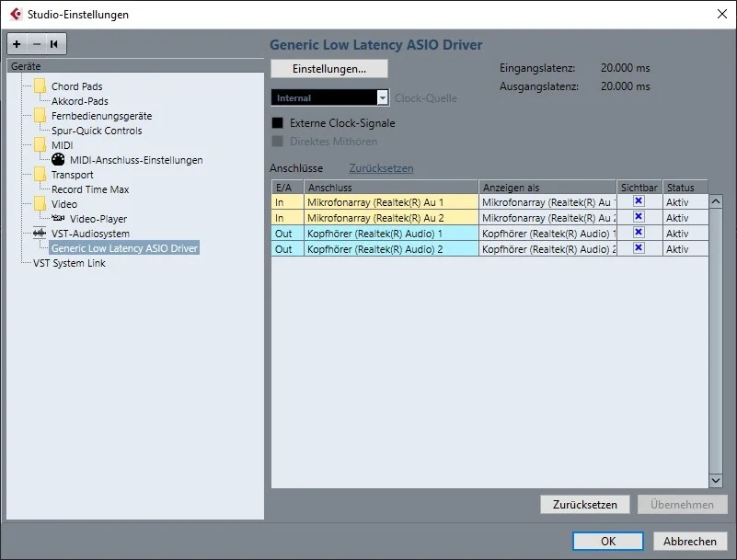Open the Internal clock source dropdown
The width and height of the screenshot is (737, 560).
[330, 97]
